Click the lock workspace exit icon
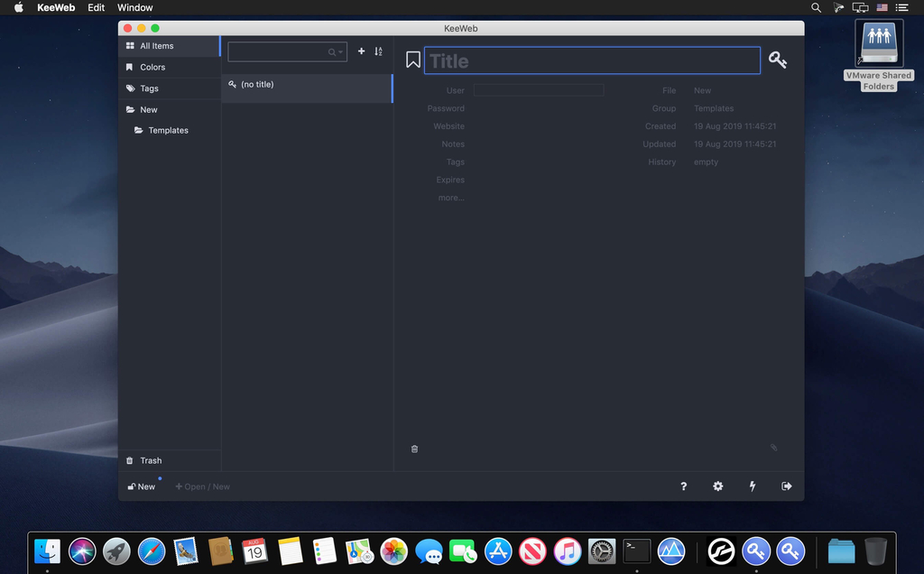The width and height of the screenshot is (924, 574). (x=786, y=486)
